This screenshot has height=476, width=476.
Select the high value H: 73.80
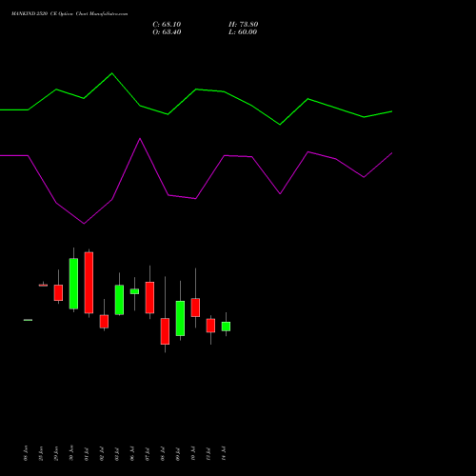(244, 25)
